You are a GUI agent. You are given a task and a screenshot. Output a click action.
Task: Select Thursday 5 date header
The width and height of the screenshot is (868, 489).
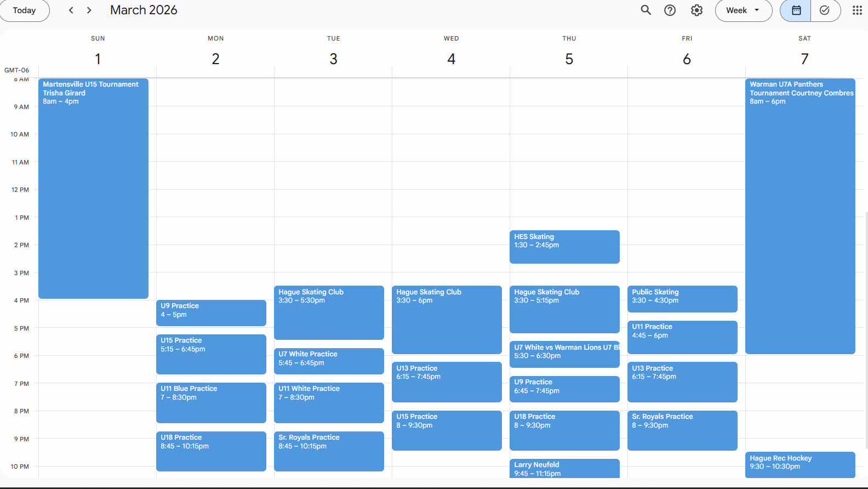point(569,59)
